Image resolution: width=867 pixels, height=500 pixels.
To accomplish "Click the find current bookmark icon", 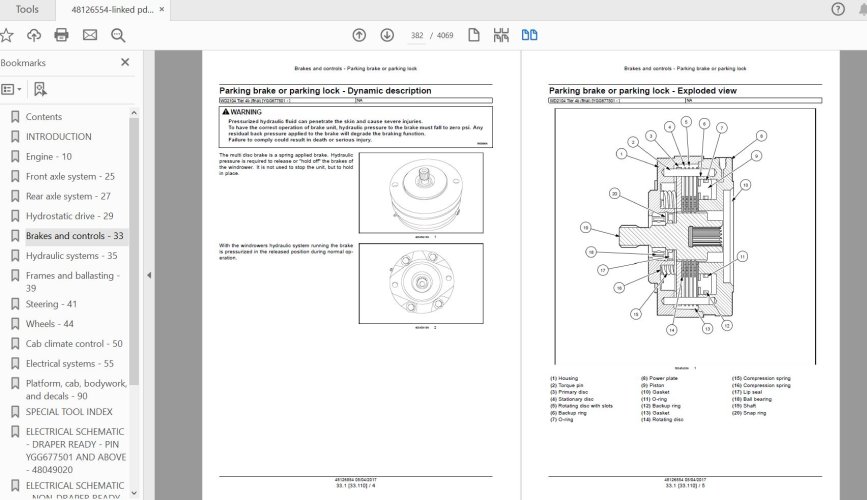I will coord(40,89).
